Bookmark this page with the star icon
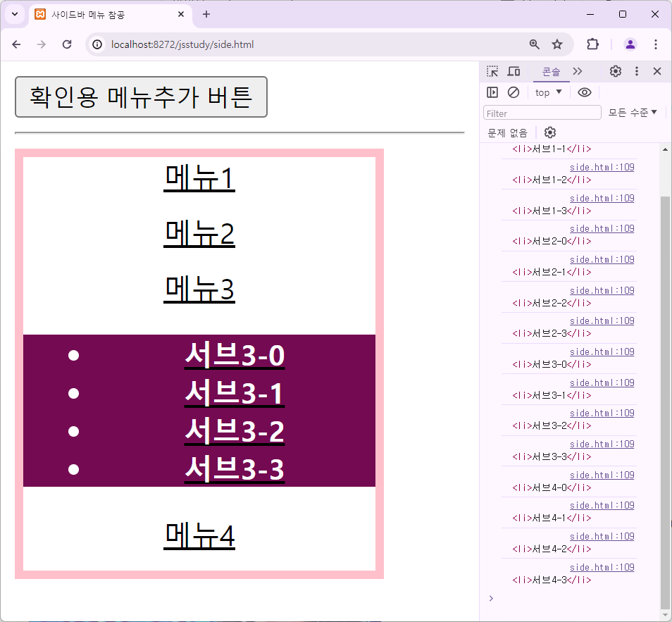The width and height of the screenshot is (672, 622). (x=557, y=44)
